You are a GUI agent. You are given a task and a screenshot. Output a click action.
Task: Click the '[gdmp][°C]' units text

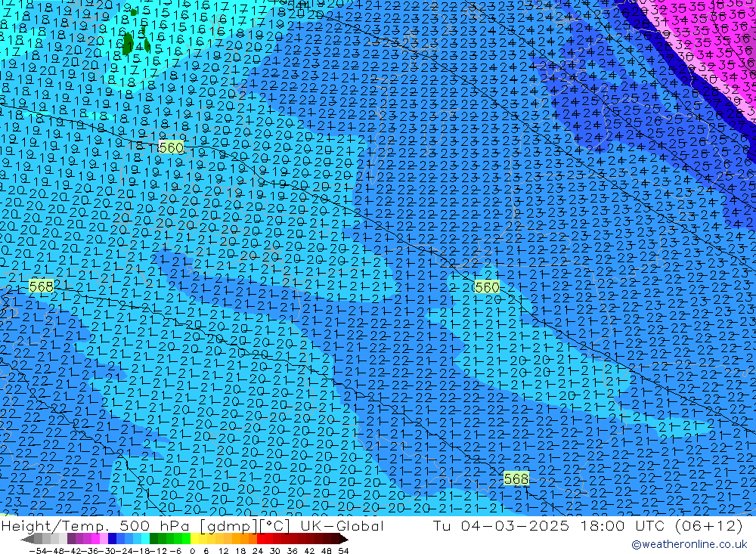246,526
